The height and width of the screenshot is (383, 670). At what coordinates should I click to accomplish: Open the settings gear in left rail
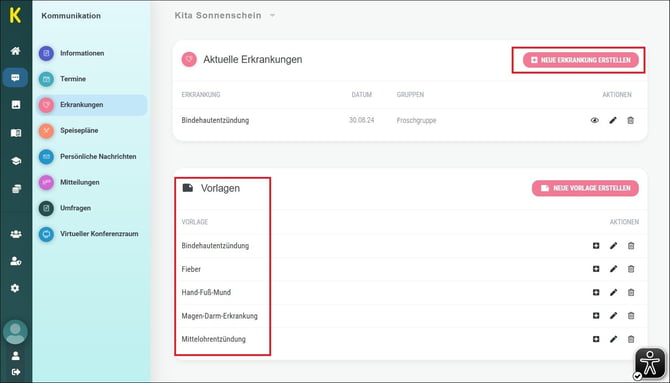(15, 288)
